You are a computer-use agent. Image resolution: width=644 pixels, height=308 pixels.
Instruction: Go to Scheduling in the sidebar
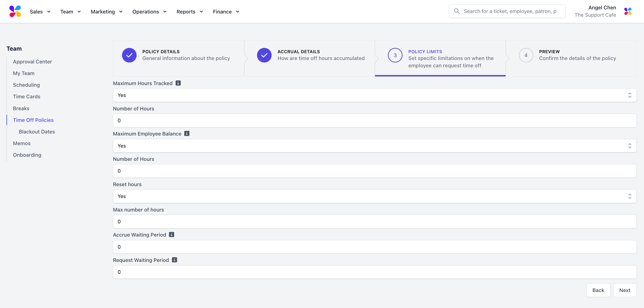pos(26,85)
